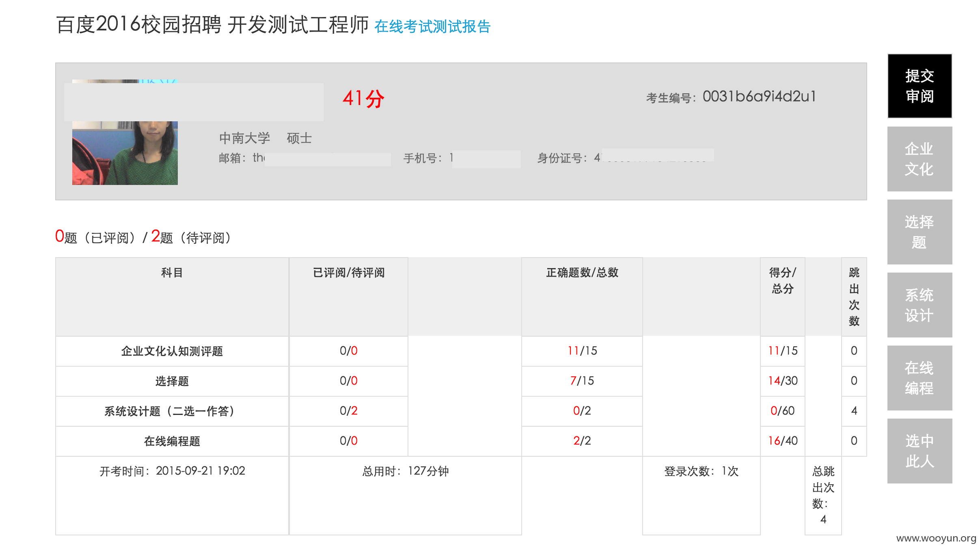Click the 2题（待评阅）count text
This screenshot has width=980, height=550.
(x=192, y=237)
